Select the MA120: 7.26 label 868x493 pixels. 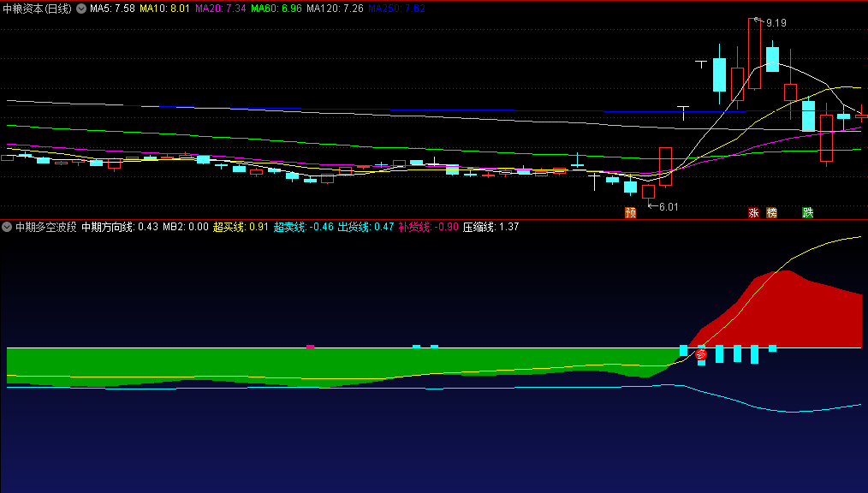coord(335,9)
